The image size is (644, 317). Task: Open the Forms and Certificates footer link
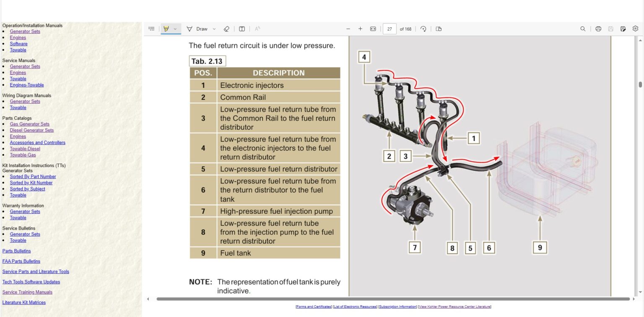point(314,307)
